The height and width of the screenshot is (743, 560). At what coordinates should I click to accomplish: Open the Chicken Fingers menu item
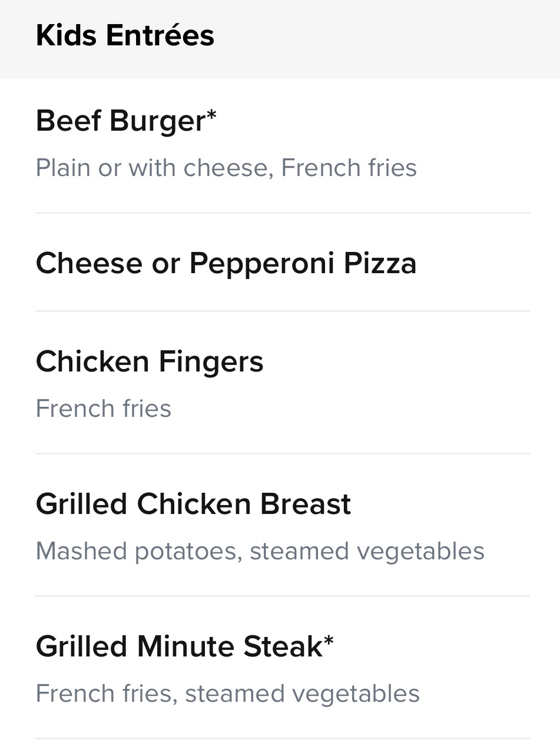point(150,361)
